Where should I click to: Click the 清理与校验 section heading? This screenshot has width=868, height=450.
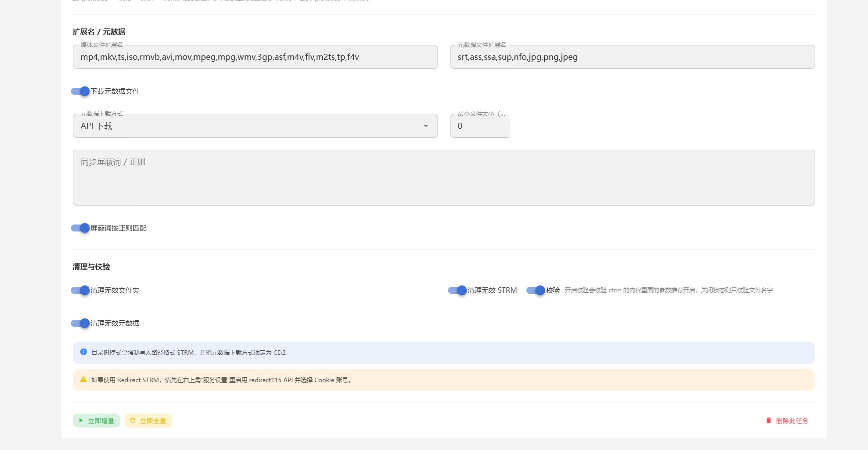[91, 267]
